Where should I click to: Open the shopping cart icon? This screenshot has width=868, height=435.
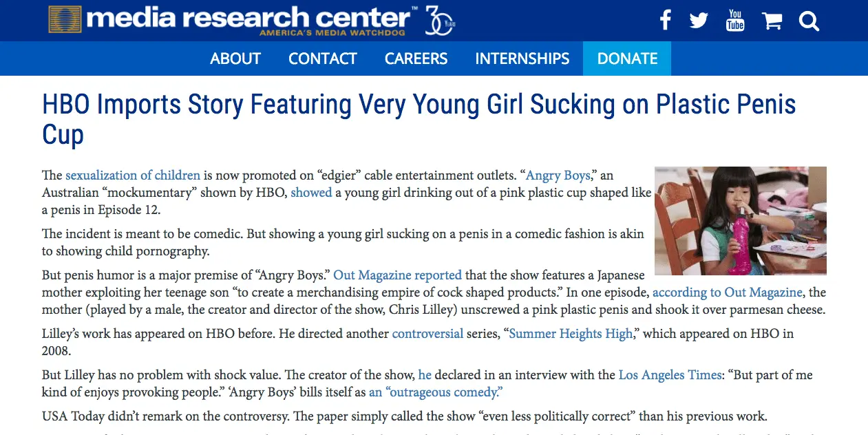(x=772, y=21)
